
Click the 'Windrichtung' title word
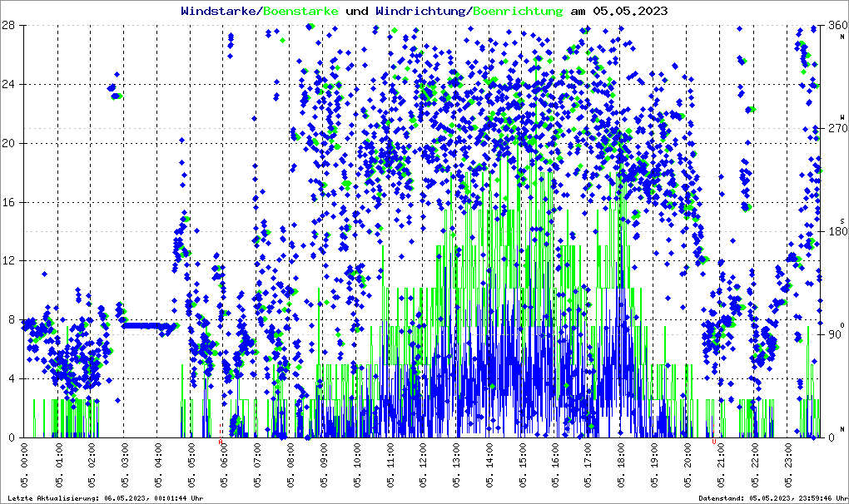pos(420,11)
